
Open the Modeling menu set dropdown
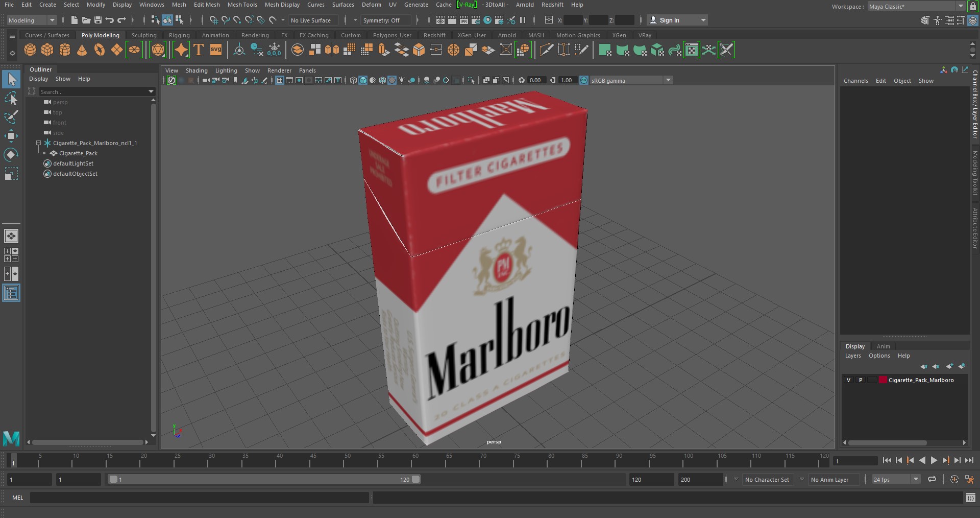[32, 20]
